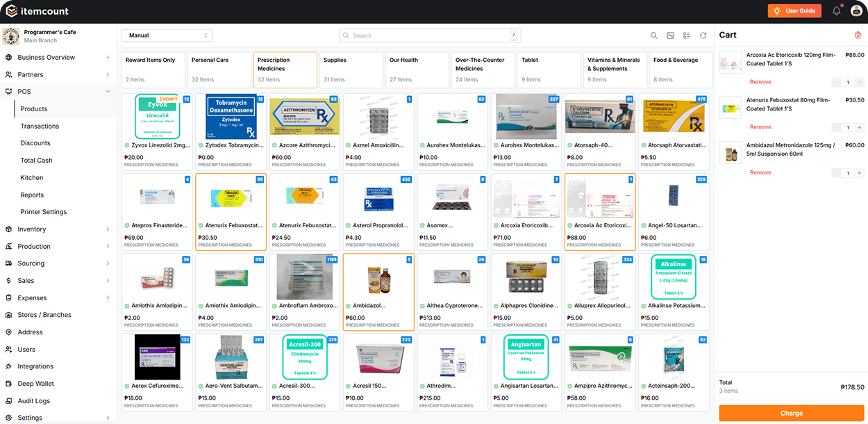The width and height of the screenshot is (868, 424).
Task: Select the Supplies category tab
Action: [351, 69]
